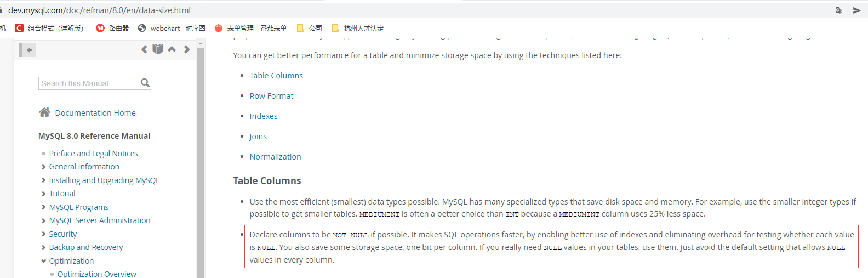Open the manual start book icon

click(x=158, y=49)
